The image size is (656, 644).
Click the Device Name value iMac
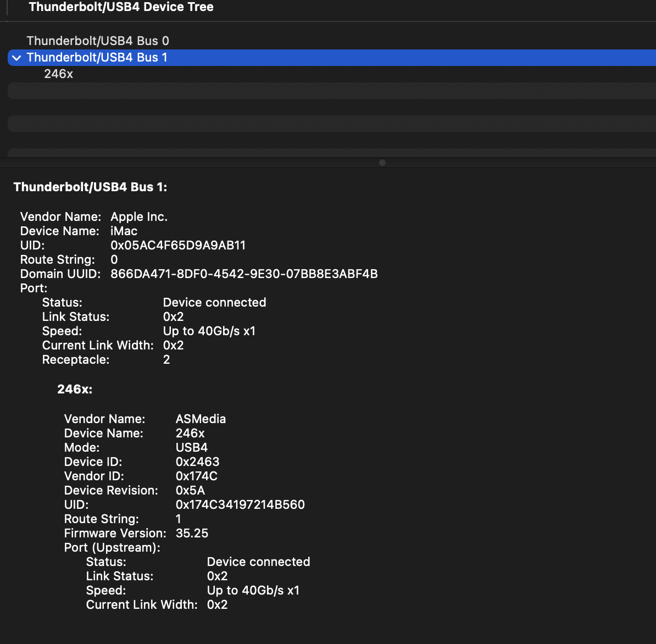coord(124,231)
